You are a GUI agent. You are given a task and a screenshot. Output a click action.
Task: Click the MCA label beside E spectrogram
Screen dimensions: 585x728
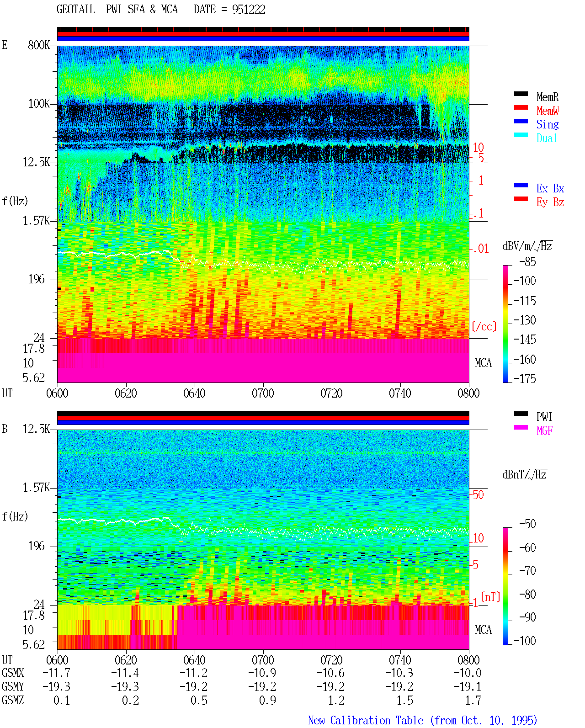click(483, 363)
